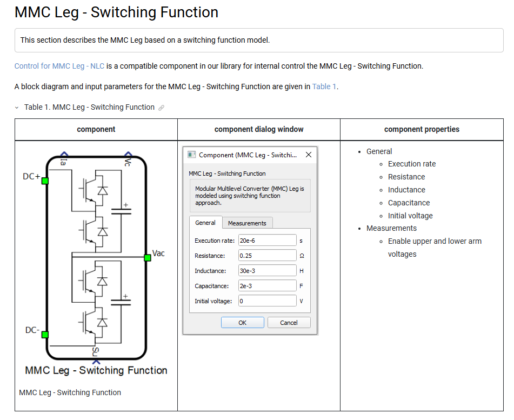Follow the Table 1 hyperlink
Viewport: 514px width, 420px height.
pos(324,86)
